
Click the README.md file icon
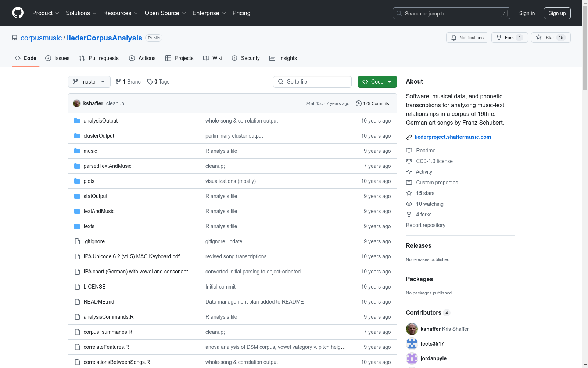click(77, 302)
